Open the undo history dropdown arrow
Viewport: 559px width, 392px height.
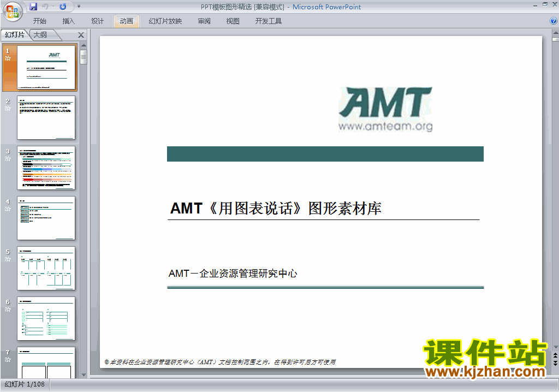tap(53, 7)
